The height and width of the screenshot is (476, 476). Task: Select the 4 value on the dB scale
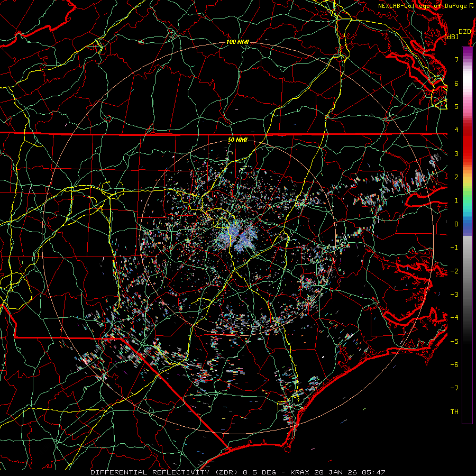456,130
